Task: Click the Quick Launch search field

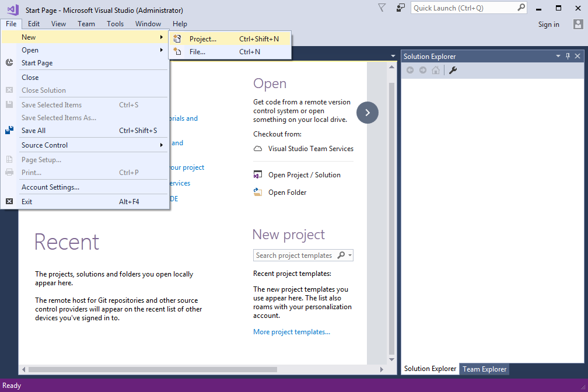Action: (469, 8)
